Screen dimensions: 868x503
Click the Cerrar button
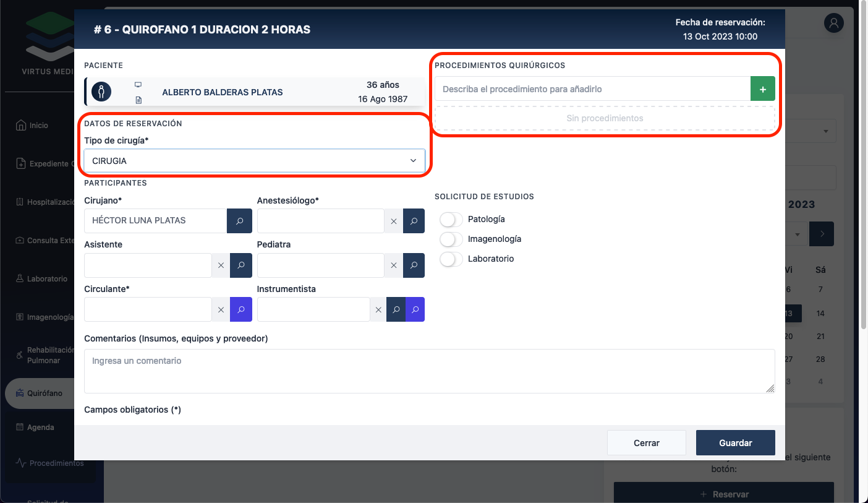646,443
